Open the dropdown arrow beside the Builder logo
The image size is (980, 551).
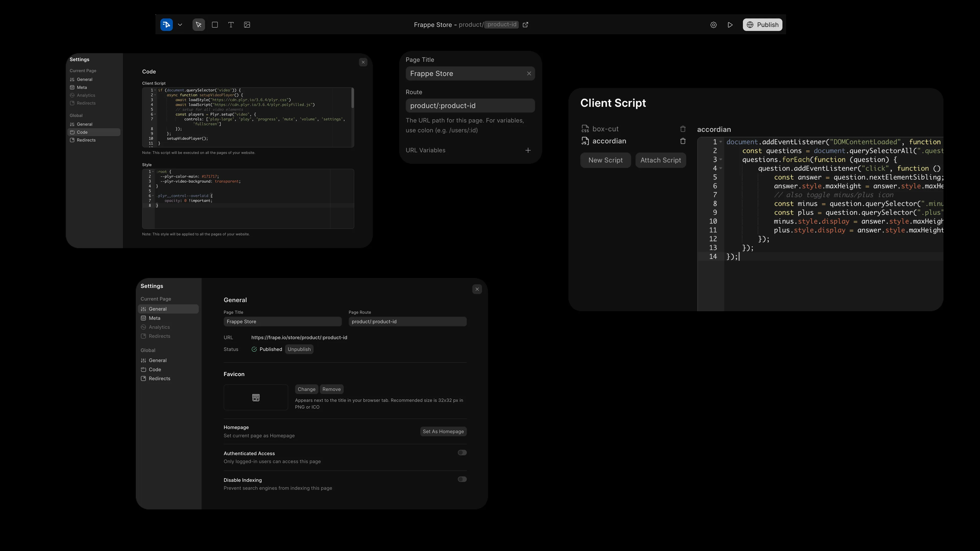pos(180,25)
